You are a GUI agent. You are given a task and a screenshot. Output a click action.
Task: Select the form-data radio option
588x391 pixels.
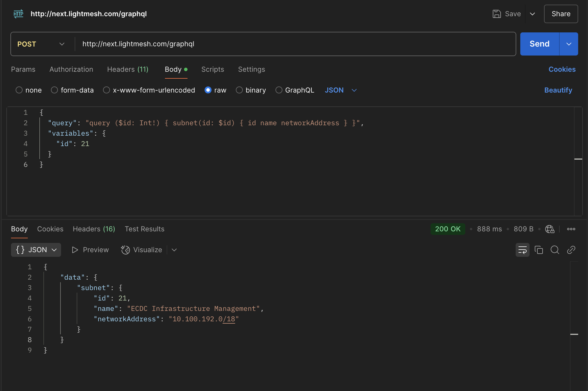pos(54,90)
